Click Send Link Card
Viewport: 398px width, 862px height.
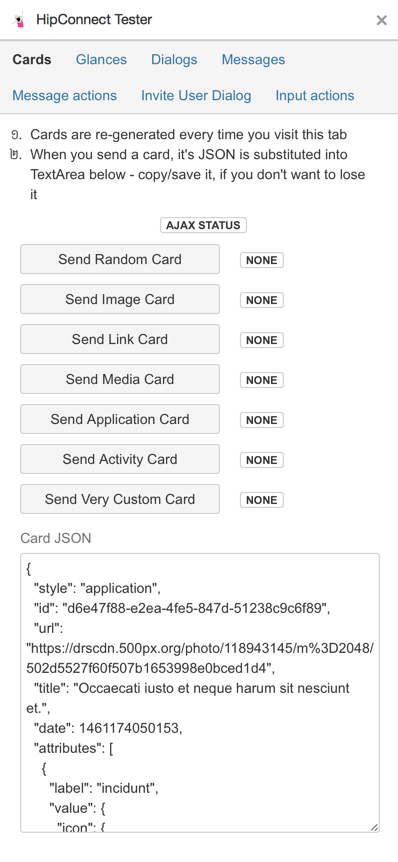click(x=120, y=339)
